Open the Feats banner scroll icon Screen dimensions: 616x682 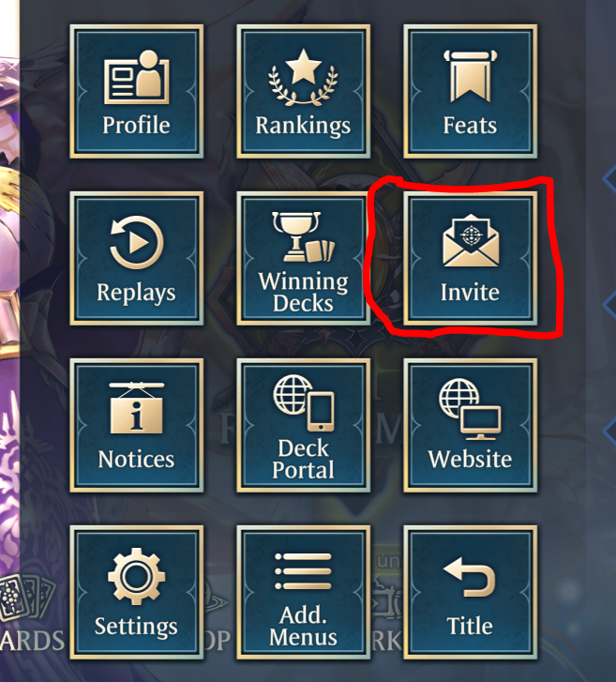click(471, 91)
